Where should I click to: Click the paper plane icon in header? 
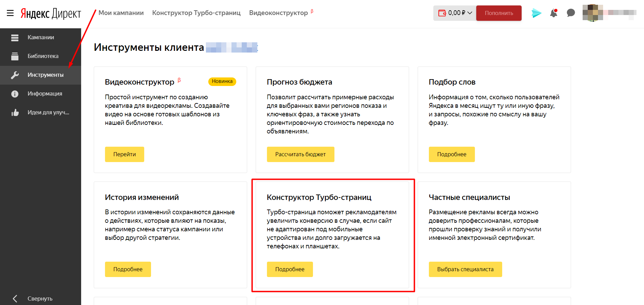tap(536, 13)
